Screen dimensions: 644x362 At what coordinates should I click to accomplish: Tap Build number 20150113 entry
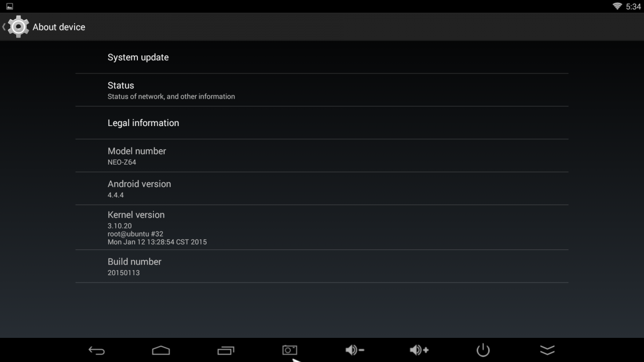pyautogui.click(x=321, y=267)
